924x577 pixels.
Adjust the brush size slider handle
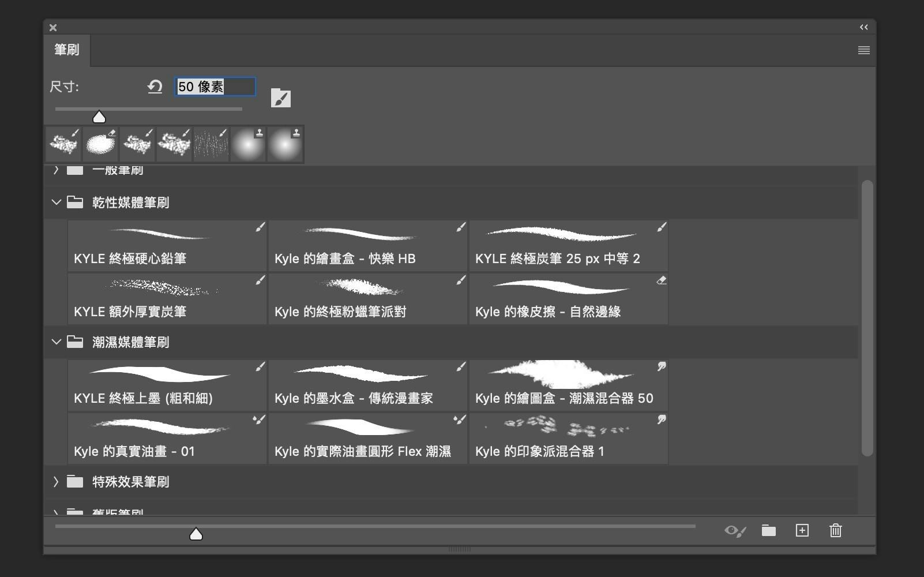[99, 117]
